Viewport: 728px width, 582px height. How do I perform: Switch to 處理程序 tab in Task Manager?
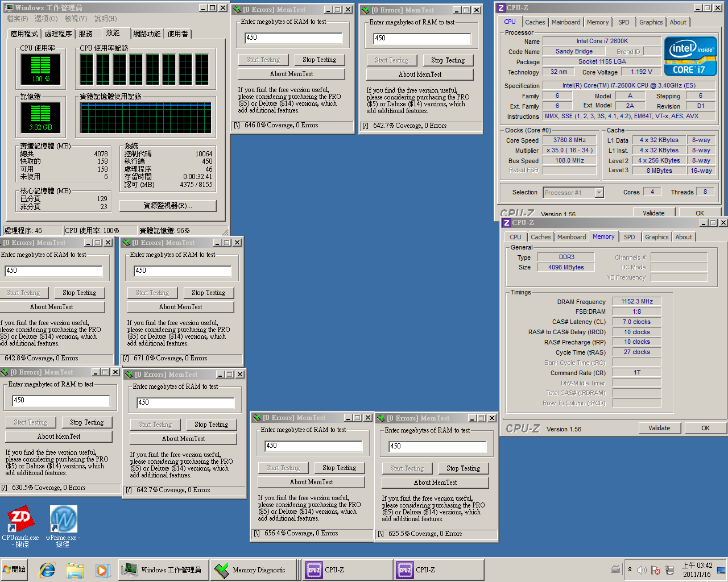click(x=59, y=34)
